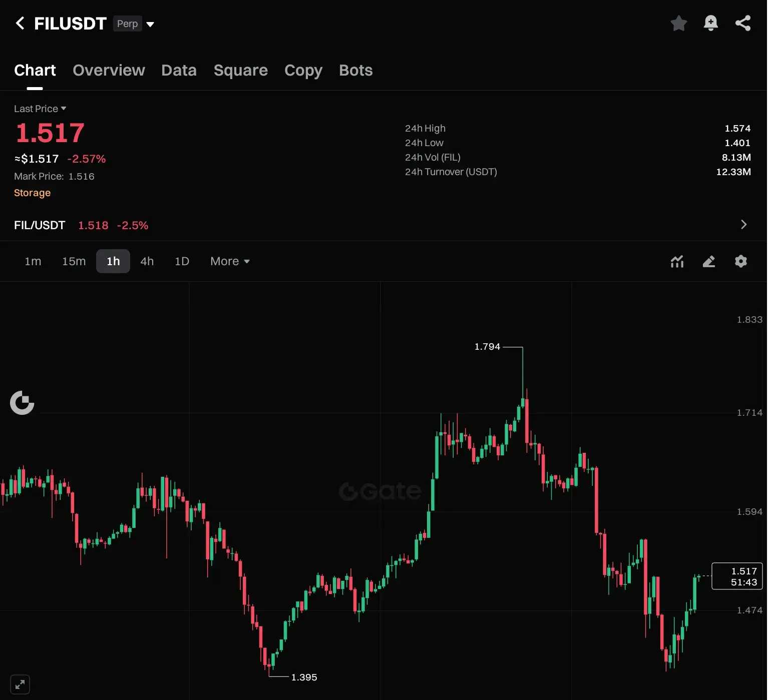Switch to the Chart tab
770x700 pixels.
pyautogui.click(x=35, y=71)
